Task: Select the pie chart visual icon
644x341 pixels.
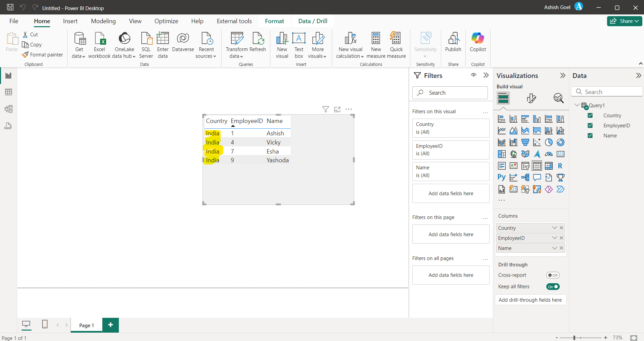Action: coord(549,142)
